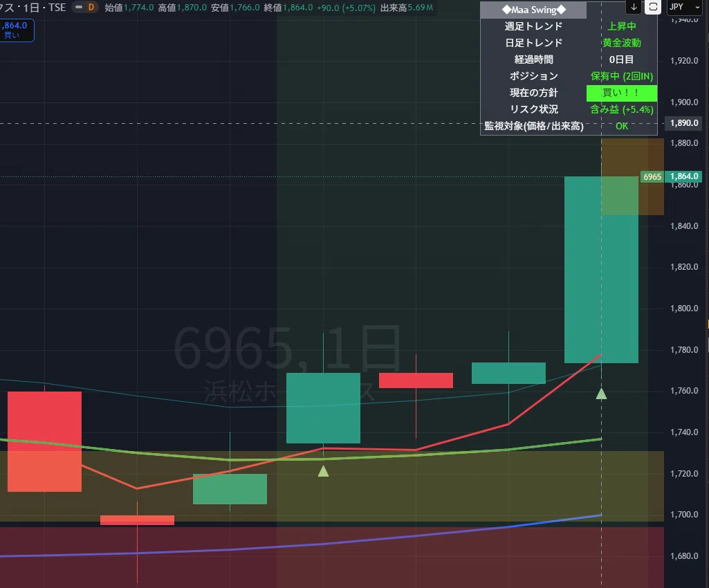Viewport: 709px width, 588px height.
Task: Click the 上昇中 trend value
Action: [622, 26]
